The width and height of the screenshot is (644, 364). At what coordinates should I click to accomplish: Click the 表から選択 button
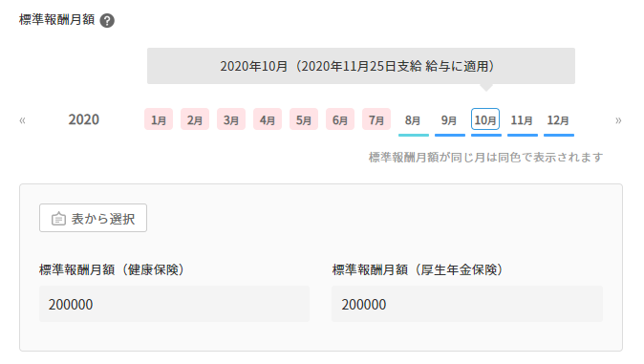94,218
